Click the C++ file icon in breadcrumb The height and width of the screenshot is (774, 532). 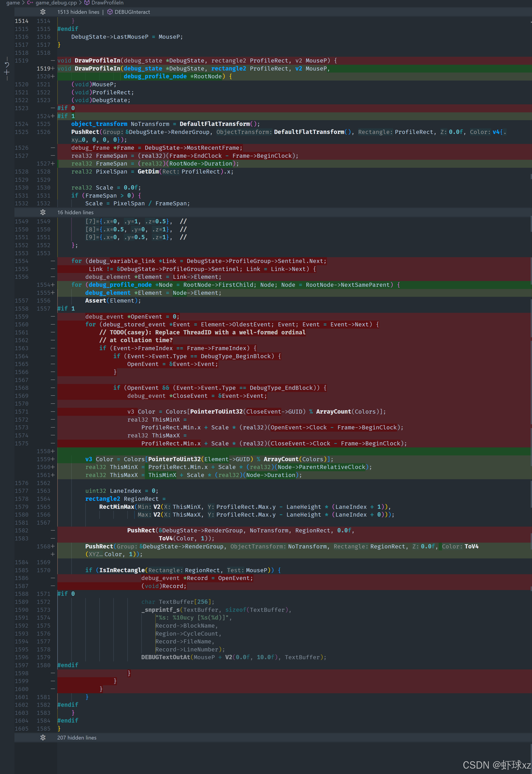(30, 3)
